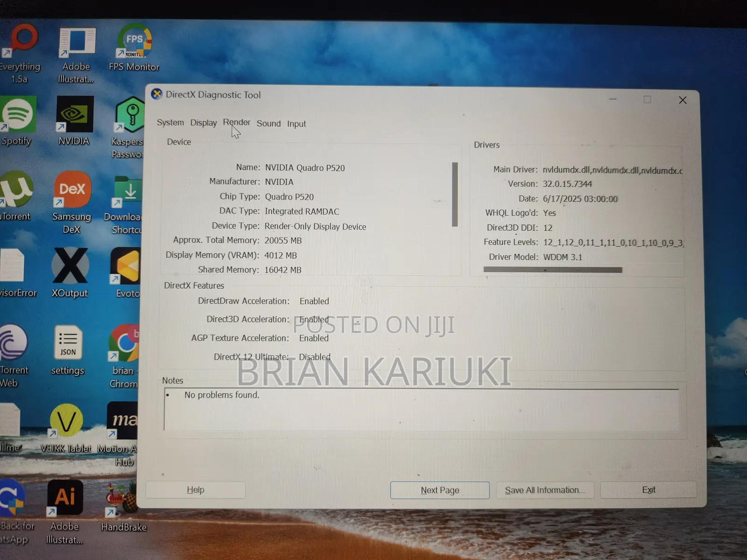Viewport: 747px width, 560px height.
Task: Select the driver Version '32.0.15.7344'
Action: 567,184
